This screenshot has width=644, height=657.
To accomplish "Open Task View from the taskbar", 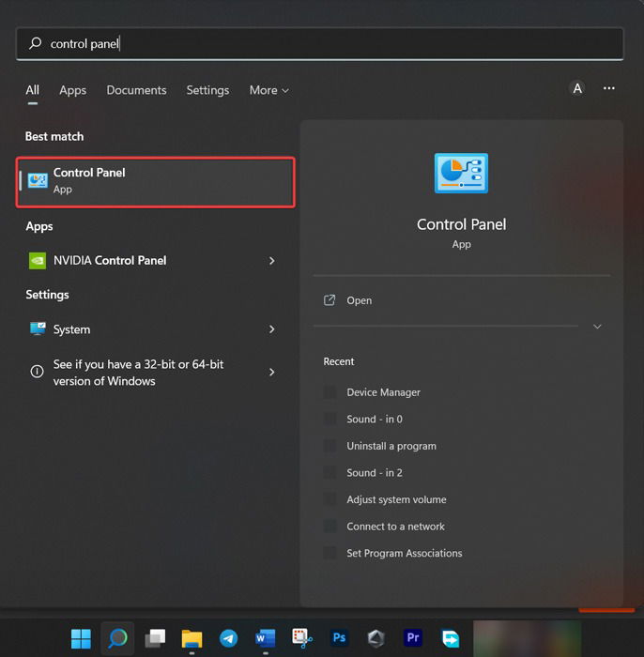I will pyautogui.click(x=155, y=638).
